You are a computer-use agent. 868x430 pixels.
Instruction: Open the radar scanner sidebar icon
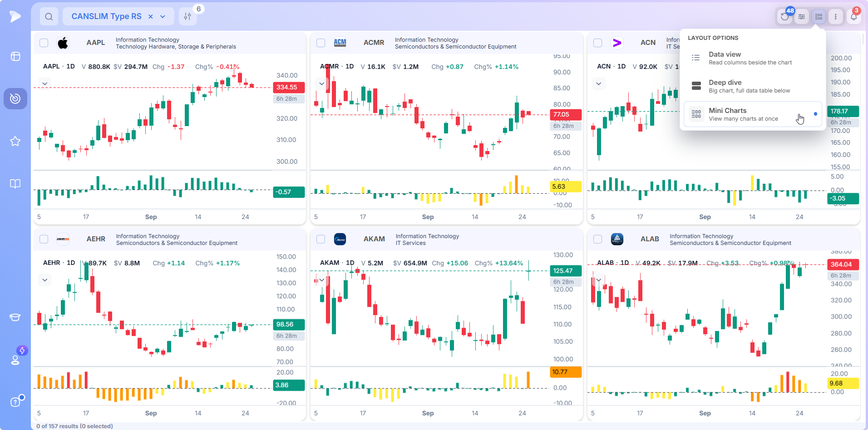(x=15, y=98)
